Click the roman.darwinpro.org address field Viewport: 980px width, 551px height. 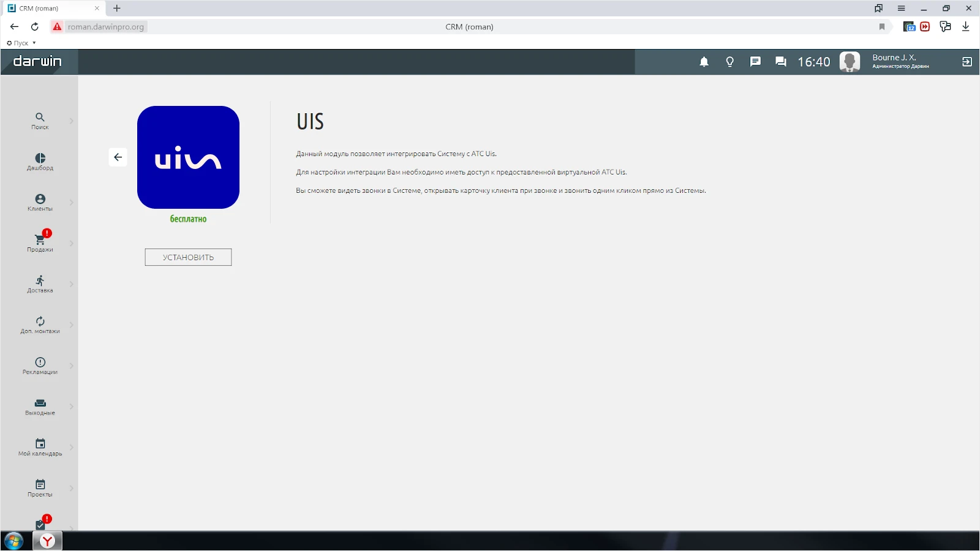(106, 27)
